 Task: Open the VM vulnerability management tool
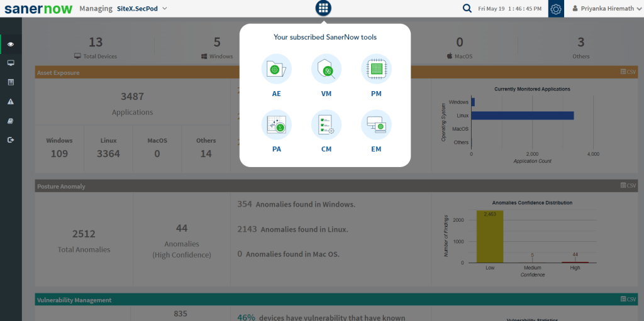pyautogui.click(x=326, y=77)
